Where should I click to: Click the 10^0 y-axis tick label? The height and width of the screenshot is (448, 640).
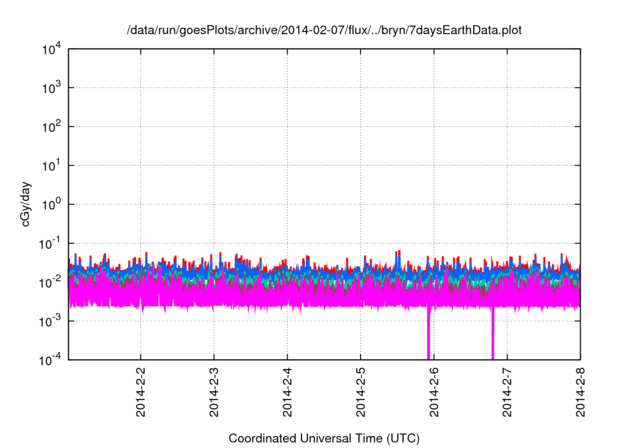[51, 204]
